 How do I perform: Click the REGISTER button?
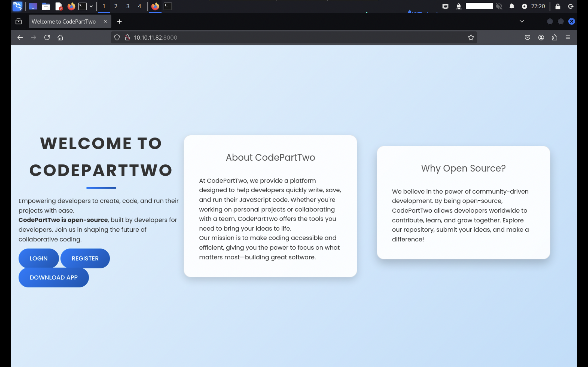click(x=85, y=258)
